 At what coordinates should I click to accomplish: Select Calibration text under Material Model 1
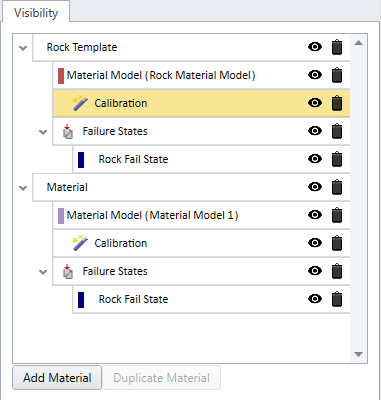121,243
